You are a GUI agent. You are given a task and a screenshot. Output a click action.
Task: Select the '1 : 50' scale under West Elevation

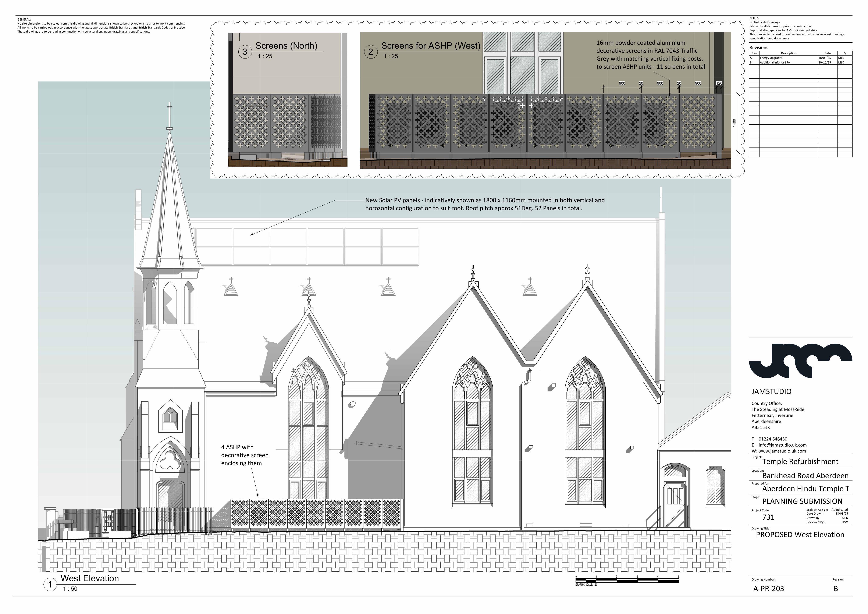(x=70, y=589)
